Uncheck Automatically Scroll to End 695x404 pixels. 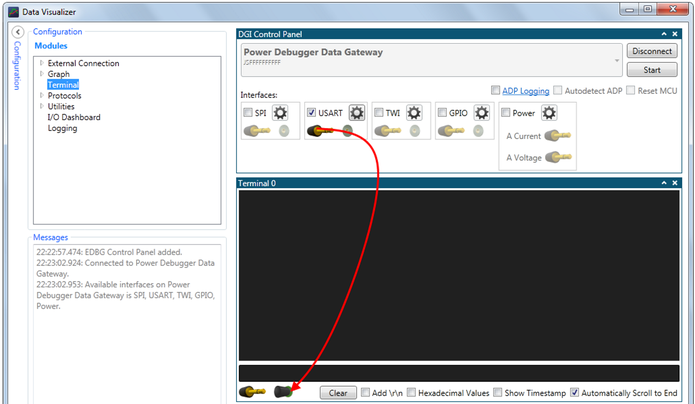pos(574,392)
